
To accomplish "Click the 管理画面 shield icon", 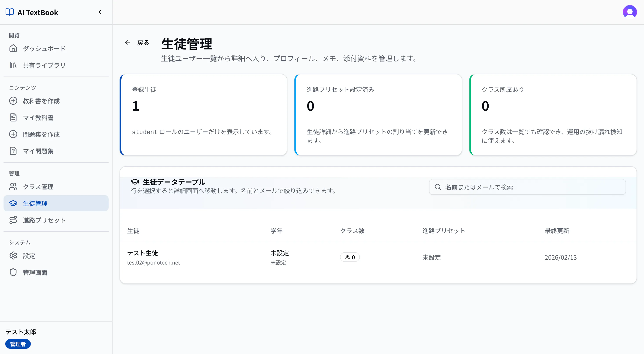I will tap(13, 272).
